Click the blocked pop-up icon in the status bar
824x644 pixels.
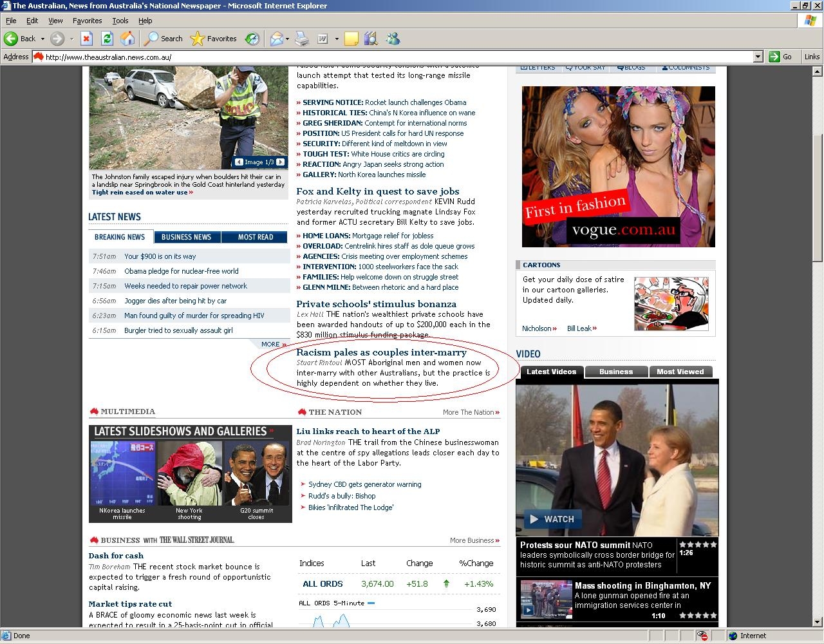click(x=702, y=636)
